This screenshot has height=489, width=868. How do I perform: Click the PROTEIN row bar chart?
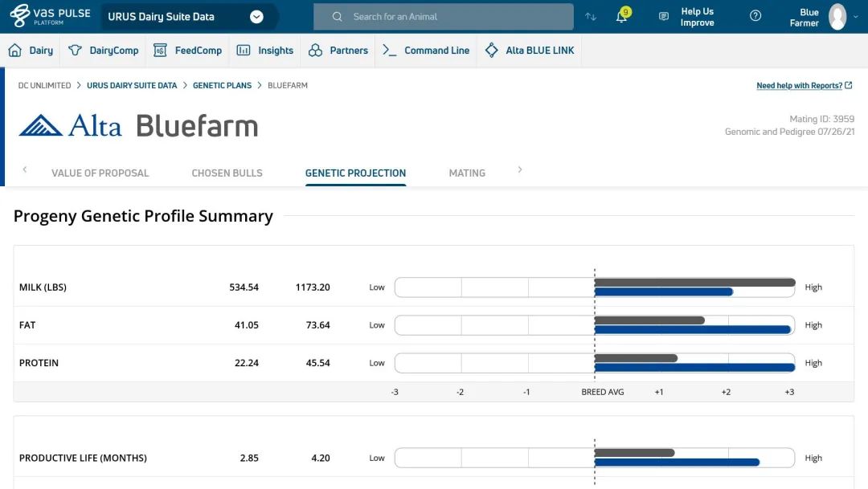595,363
